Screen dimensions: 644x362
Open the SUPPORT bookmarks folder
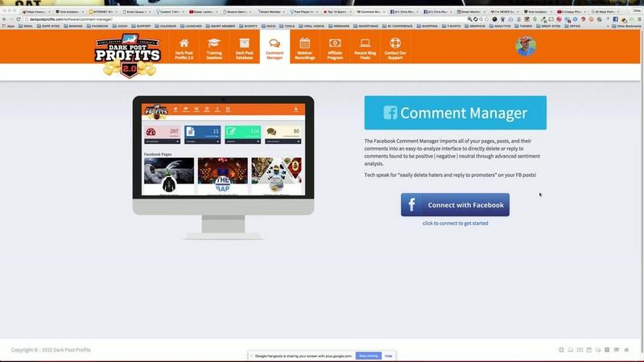coord(141,27)
